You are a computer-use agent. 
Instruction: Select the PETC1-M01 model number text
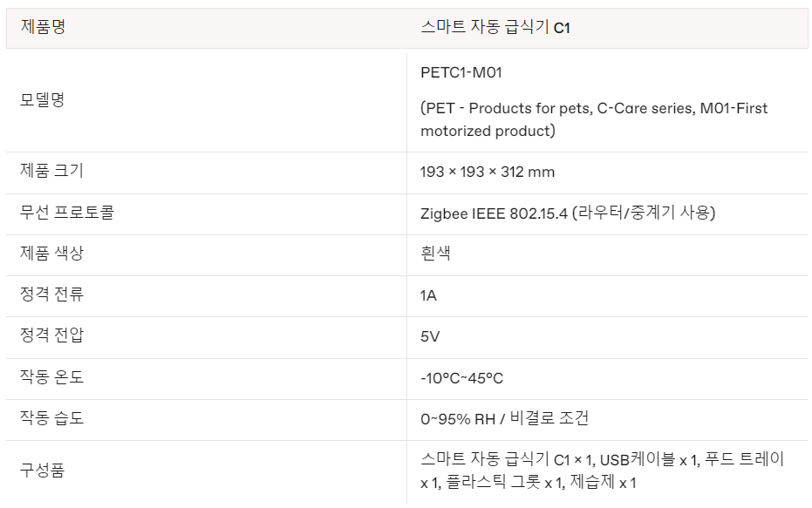click(x=461, y=72)
